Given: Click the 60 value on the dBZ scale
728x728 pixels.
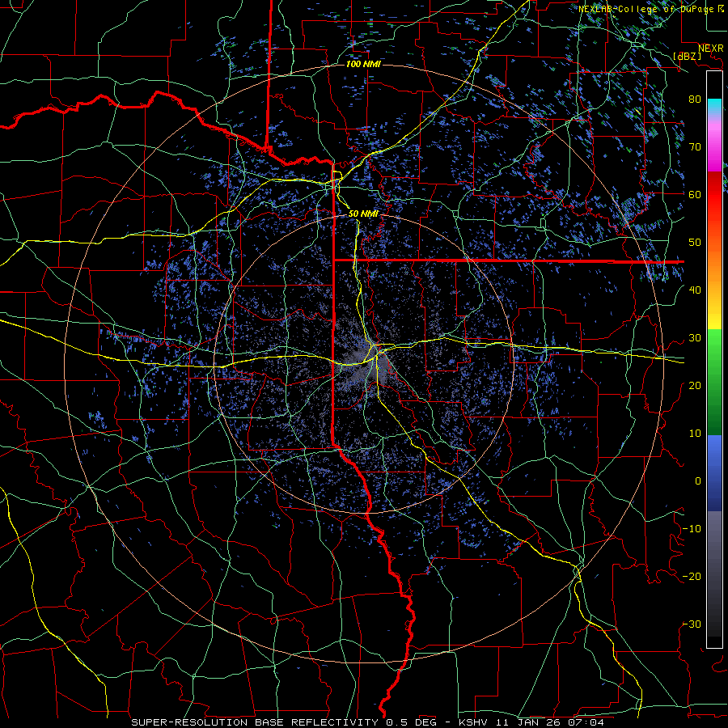Looking at the screenshot, I should pos(695,195).
